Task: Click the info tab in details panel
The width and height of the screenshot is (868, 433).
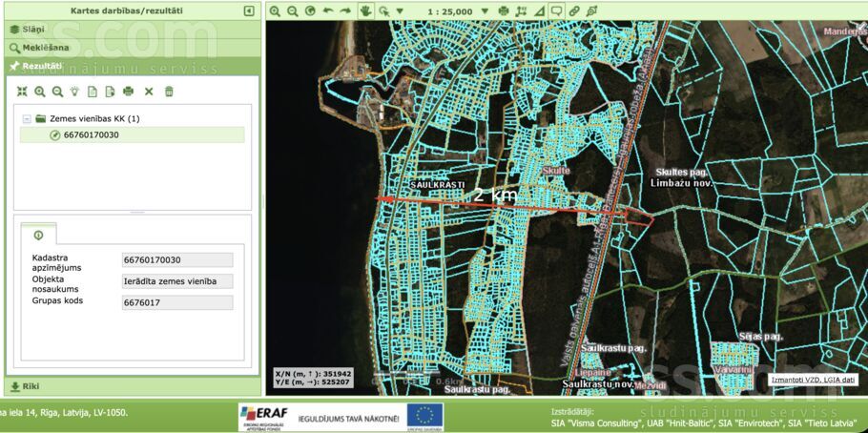Action: click(38, 235)
